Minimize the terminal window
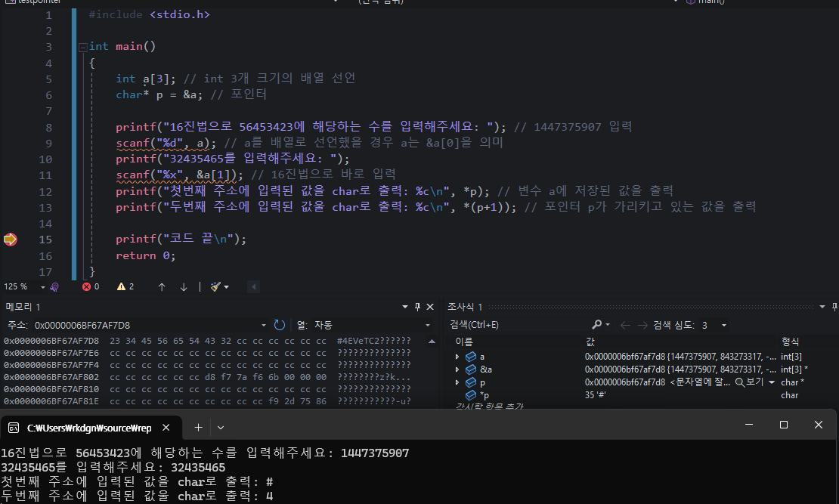 749,425
